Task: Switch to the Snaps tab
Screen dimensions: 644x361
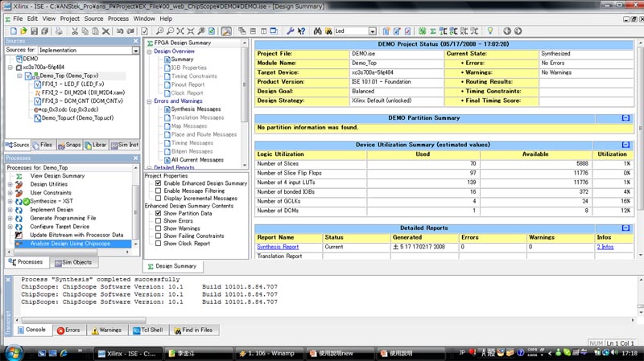Action: tap(69, 145)
